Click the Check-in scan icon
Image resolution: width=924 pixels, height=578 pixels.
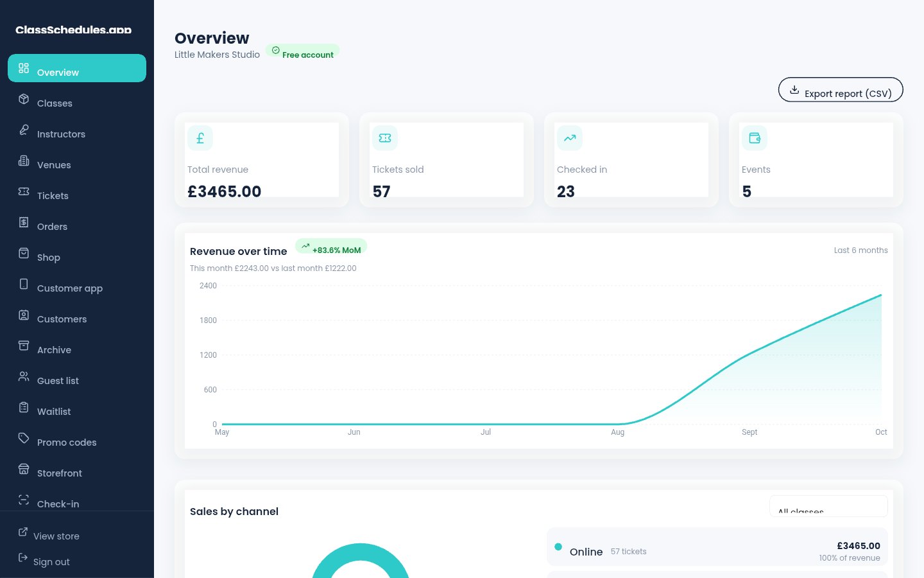click(24, 500)
